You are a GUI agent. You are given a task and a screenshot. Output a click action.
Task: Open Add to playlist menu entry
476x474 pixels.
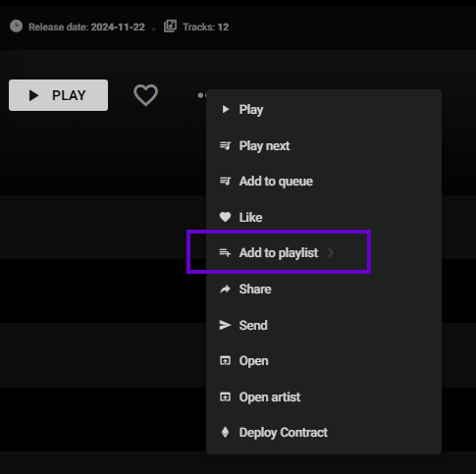pos(324,253)
